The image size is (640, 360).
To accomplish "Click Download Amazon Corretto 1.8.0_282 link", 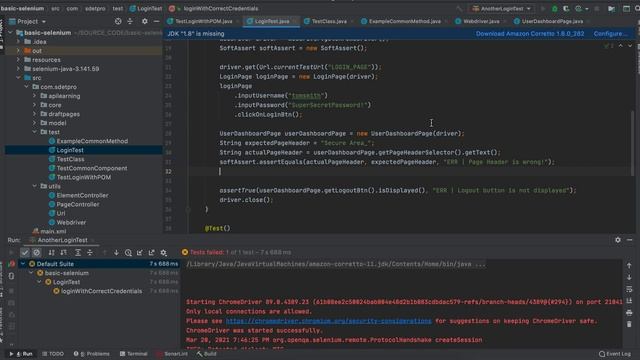I will (x=530, y=33).
